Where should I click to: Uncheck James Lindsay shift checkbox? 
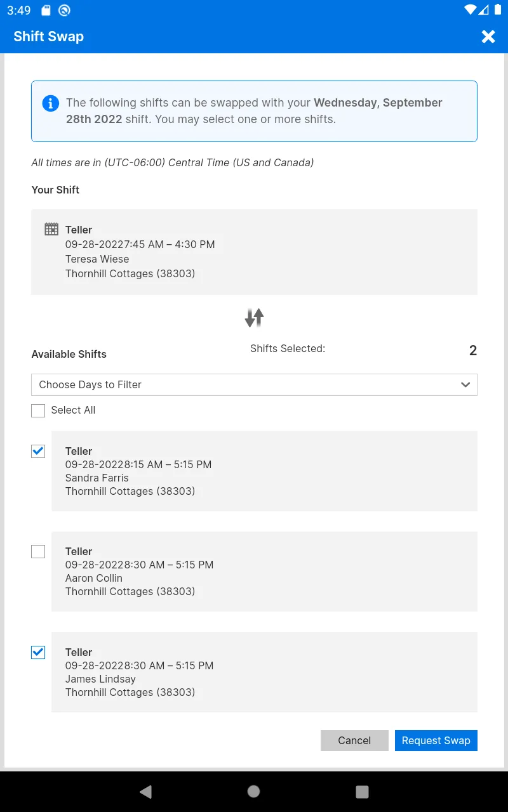click(x=38, y=652)
